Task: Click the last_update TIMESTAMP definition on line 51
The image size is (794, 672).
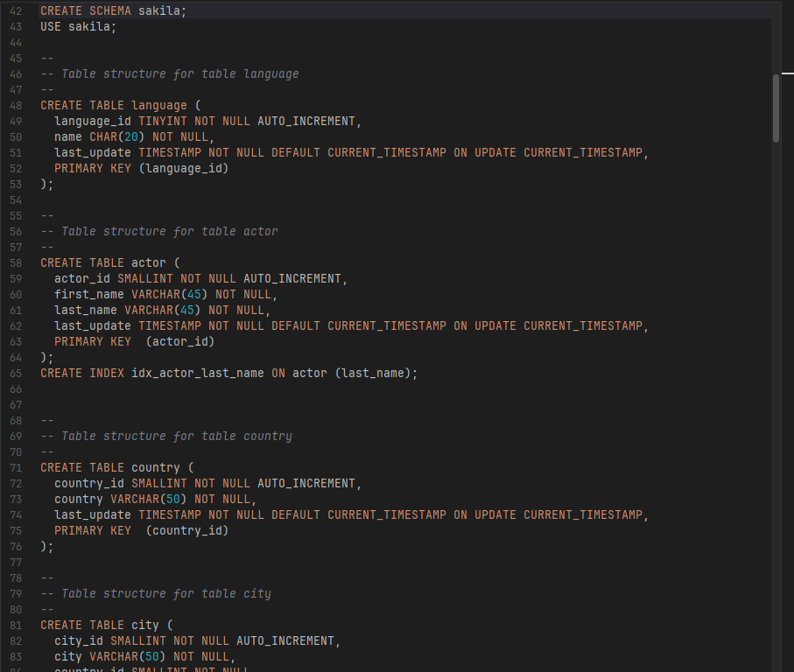Action: [351, 152]
